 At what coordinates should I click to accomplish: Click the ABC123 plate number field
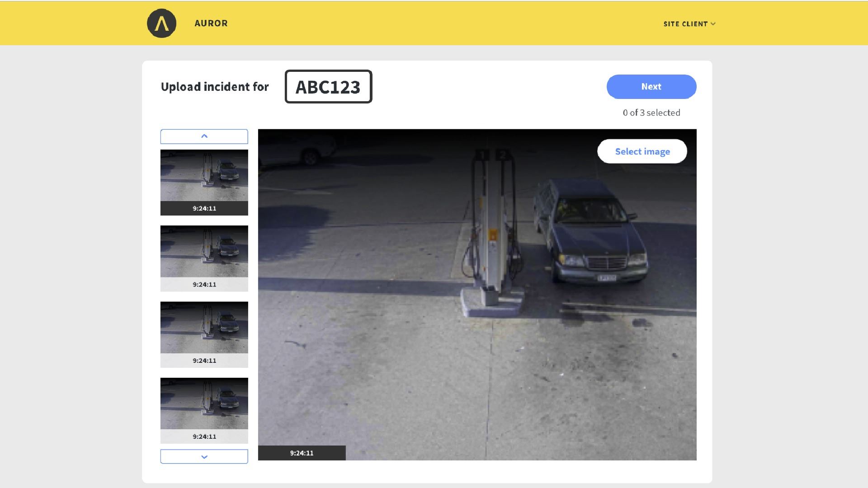(329, 87)
